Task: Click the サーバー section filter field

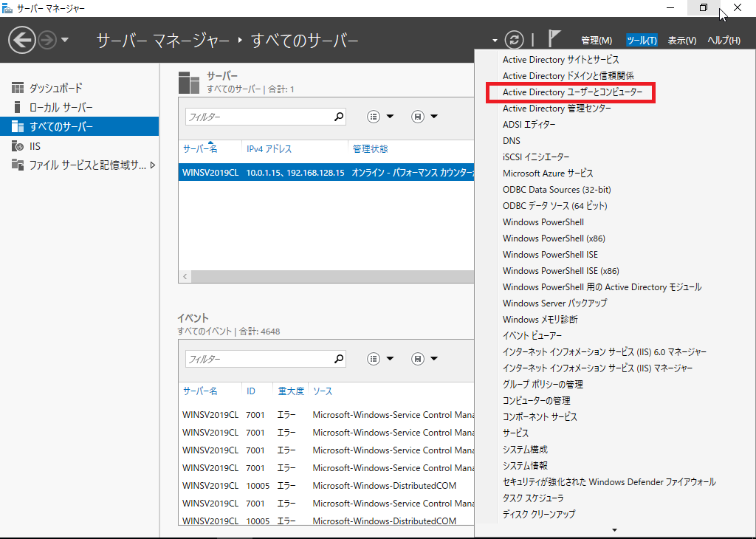Action: point(265,117)
